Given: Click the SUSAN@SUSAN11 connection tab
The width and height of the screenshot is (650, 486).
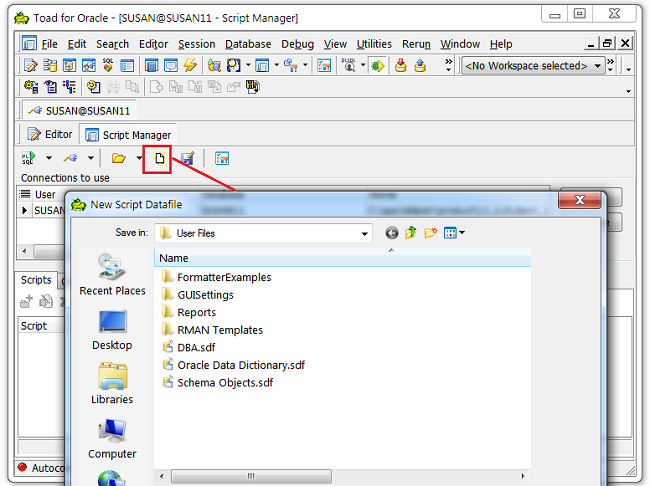Looking at the screenshot, I should click(79, 111).
